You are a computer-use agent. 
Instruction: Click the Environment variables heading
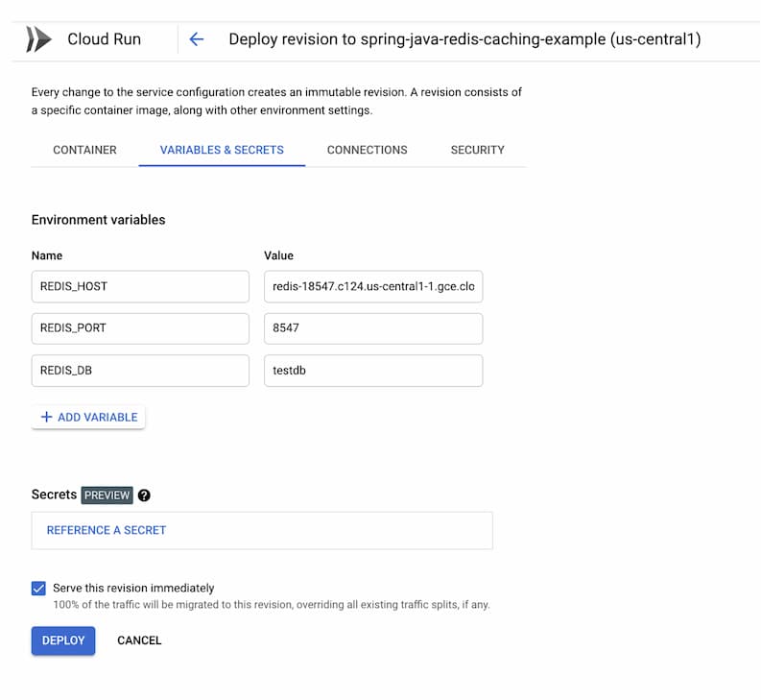99,220
